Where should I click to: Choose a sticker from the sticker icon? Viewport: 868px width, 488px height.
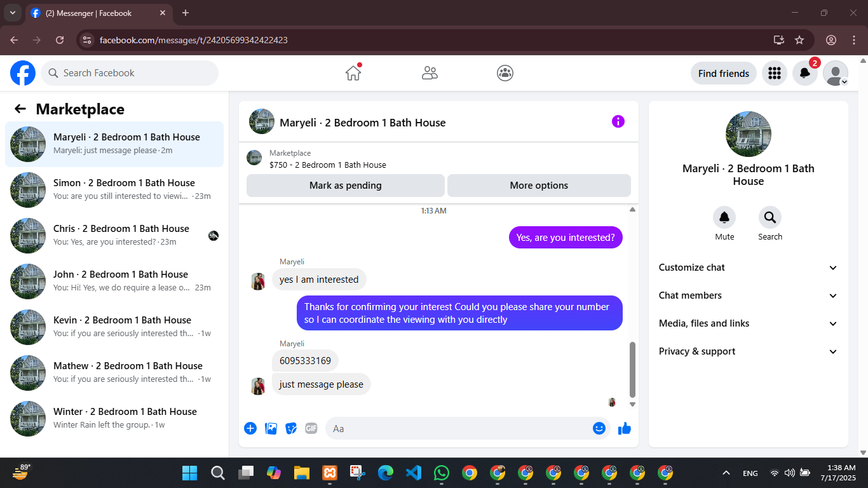tap(291, 428)
